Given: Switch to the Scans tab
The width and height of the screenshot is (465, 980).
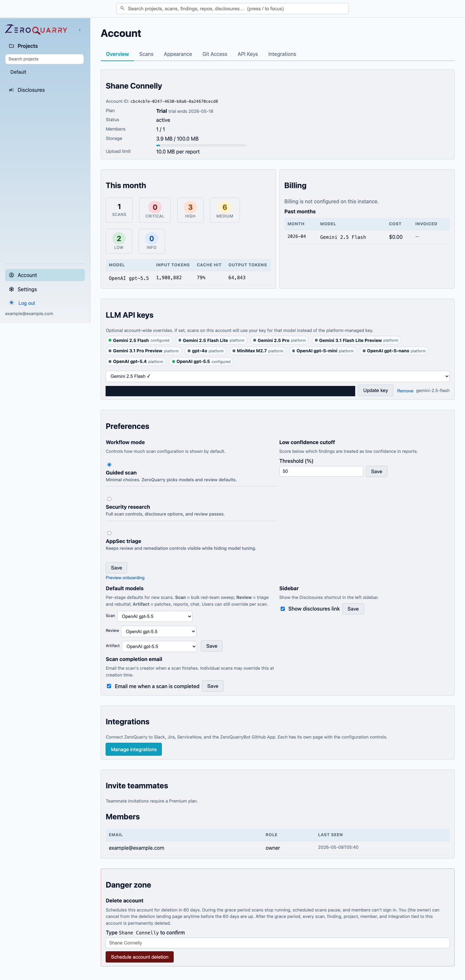Looking at the screenshot, I should (146, 54).
